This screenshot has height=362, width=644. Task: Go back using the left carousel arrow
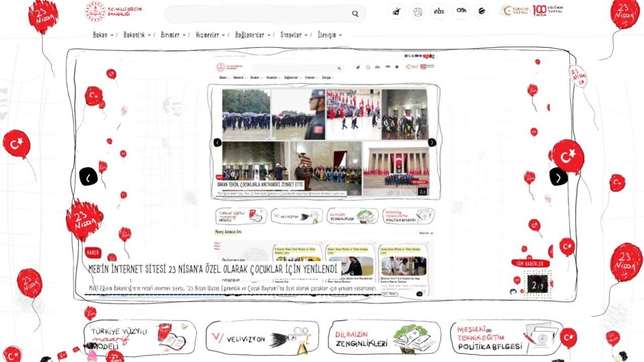coord(89,177)
